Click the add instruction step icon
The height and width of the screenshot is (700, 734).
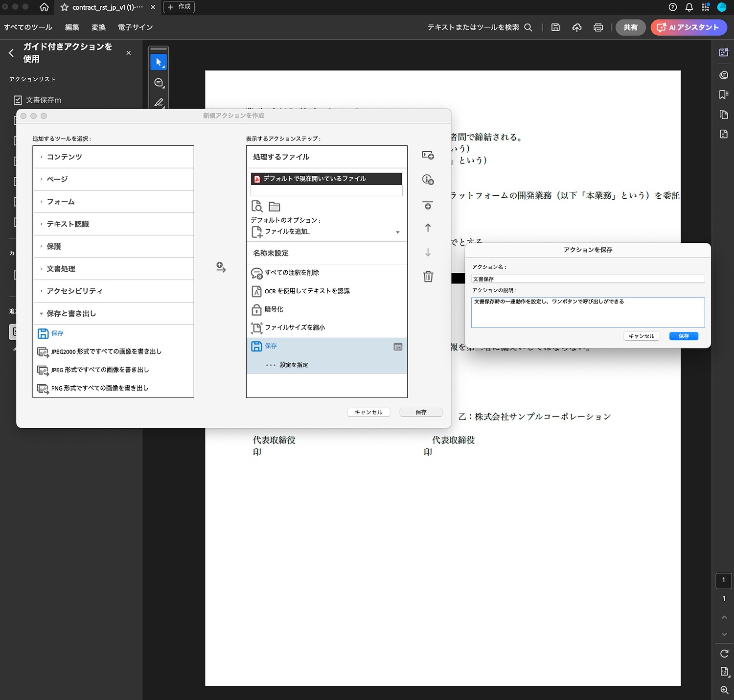click(x=428, y=180)
